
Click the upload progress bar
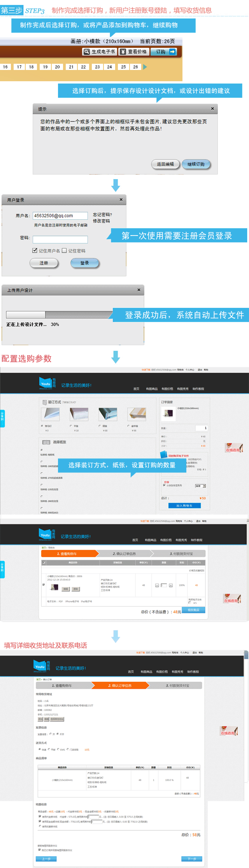[58, 314]
